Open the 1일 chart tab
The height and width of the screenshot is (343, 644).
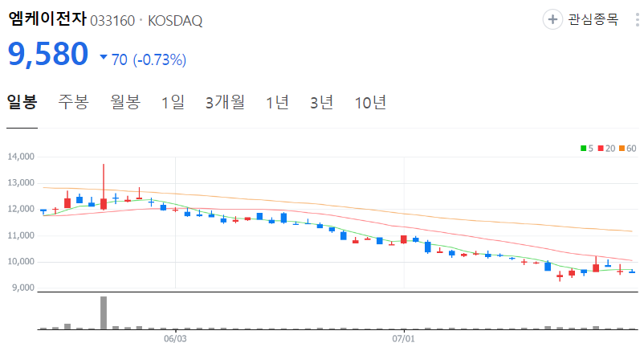pos(173,102)
